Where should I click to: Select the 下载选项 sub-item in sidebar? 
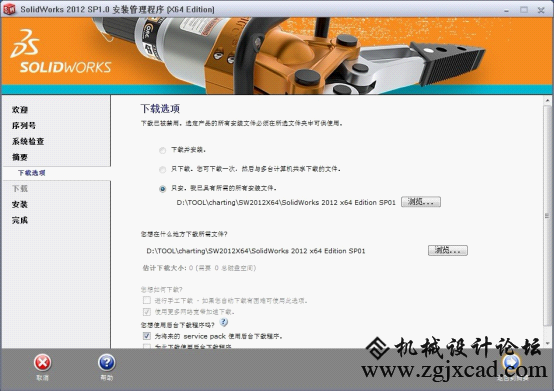pos(32,173)
